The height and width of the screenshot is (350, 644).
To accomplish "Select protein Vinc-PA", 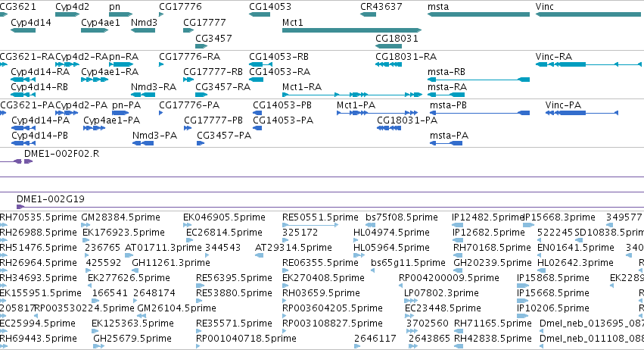I will pyautogui.click(x=582, y=113).
